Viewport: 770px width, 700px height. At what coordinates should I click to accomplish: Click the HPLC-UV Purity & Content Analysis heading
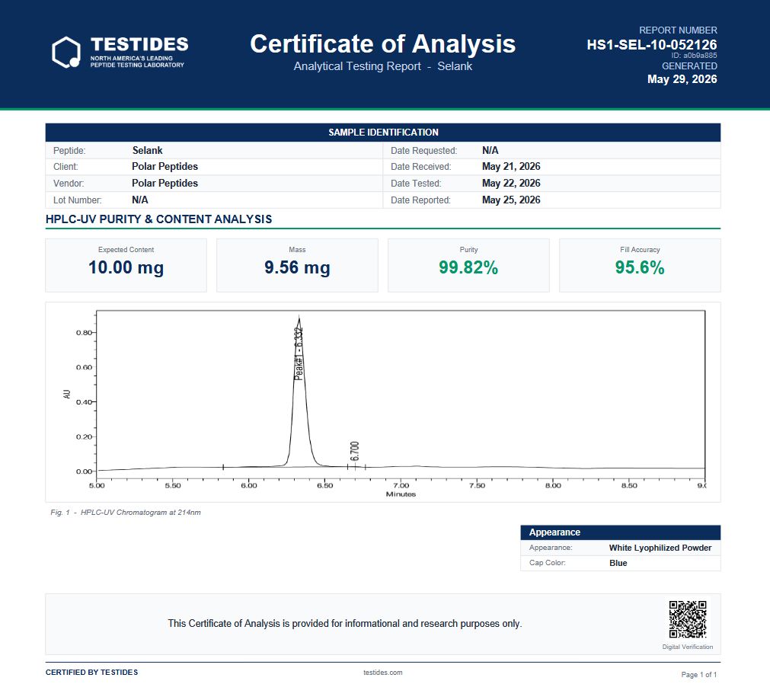pyautogui.click(x=158, y=219)
